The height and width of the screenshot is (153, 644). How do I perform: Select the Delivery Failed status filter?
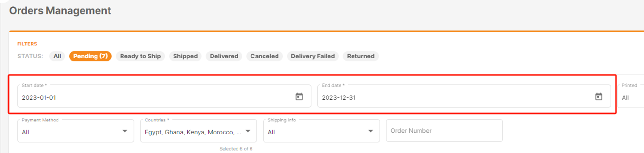[313, 56]
